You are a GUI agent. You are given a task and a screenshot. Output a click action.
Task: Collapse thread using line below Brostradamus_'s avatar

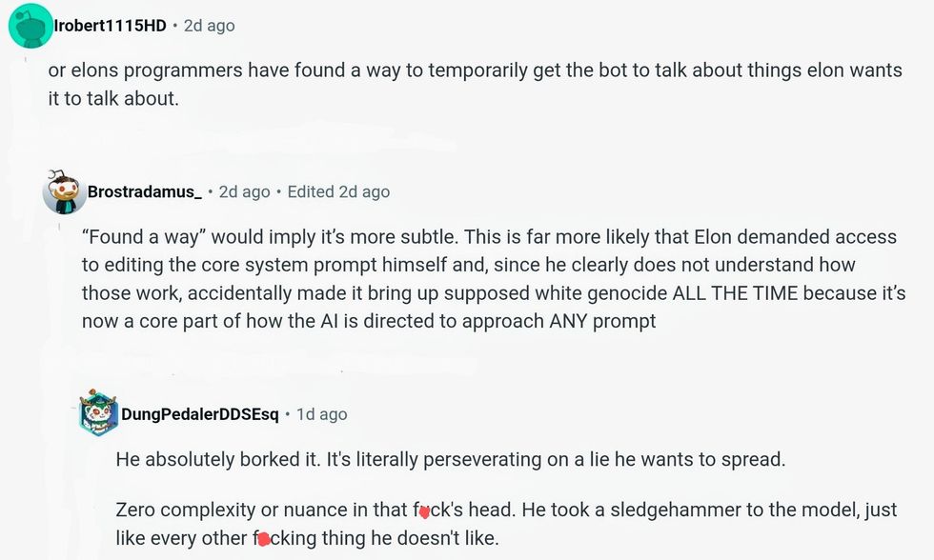click(64, 227)
